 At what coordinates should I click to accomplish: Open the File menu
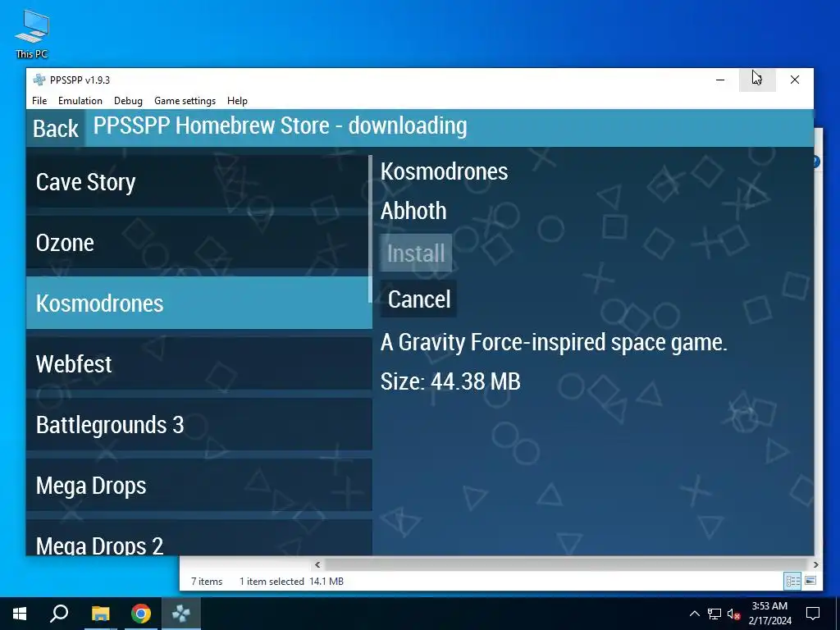tap(39, 101)
